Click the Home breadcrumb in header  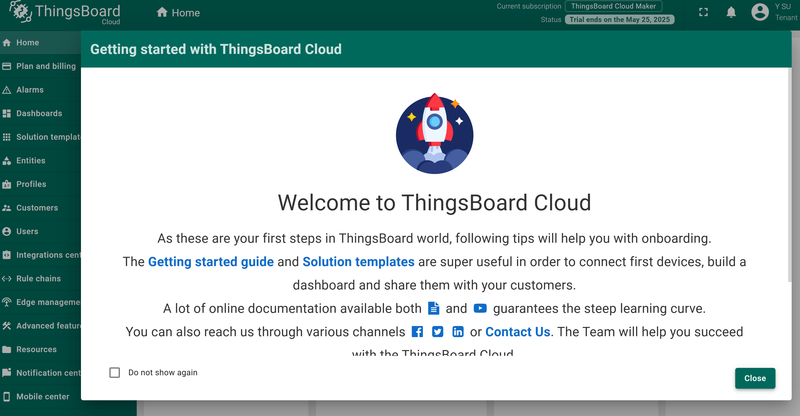[178, 13]
